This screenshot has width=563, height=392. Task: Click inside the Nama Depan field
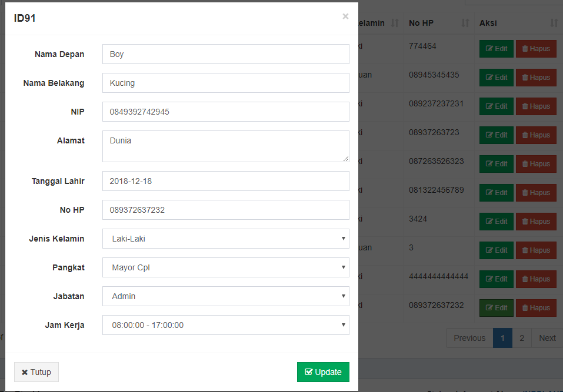[225, 54]
